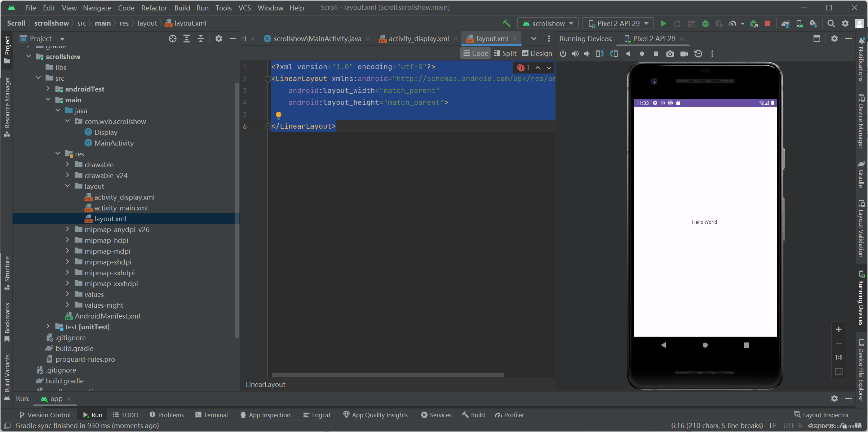The height and width of the screenshot is (432, 868).
Task: Raise emulator volume icon
Action: pos(575,54)
